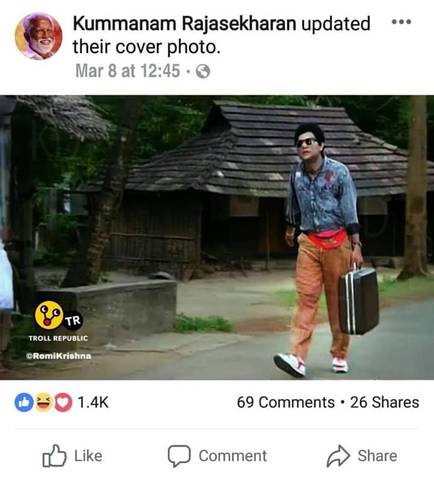434x480 pixels.
Task: Click the public globe privacy icon
Action: tap(203, 71)
